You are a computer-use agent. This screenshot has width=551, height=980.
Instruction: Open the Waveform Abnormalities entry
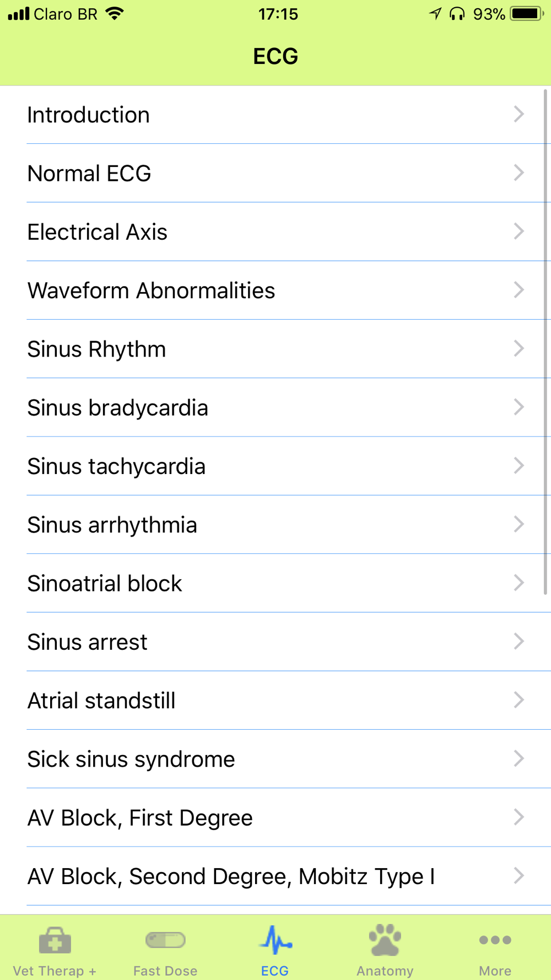click(x=275, y=290)
